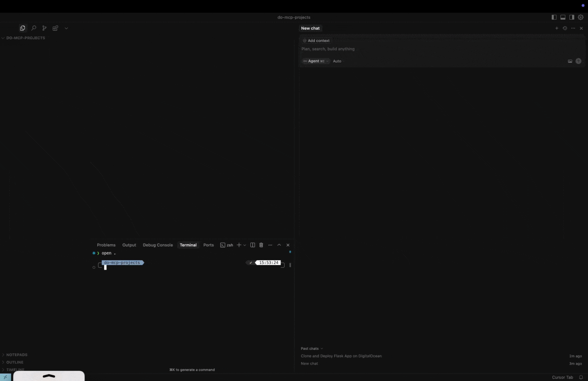This screenshot has width=588, height=381.
Task: Kill terminal with trash icon
Action: point(261,245)
